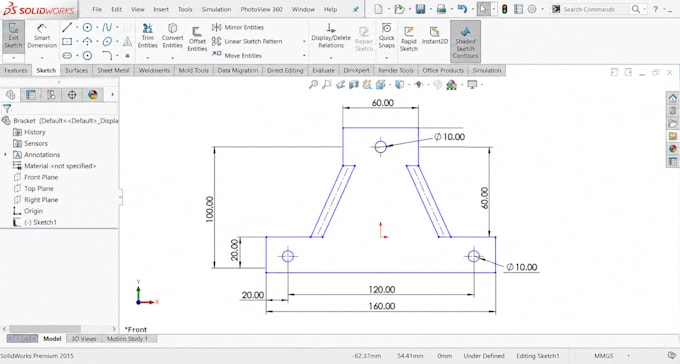Click the Zoom to Fit icon
680x364 pixels.
click(313, 85)
